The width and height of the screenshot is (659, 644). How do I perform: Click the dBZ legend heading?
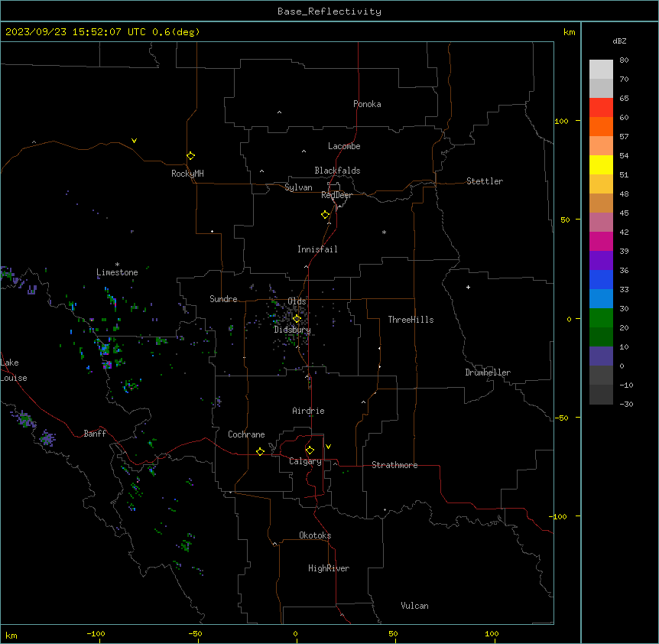(619, 41)
